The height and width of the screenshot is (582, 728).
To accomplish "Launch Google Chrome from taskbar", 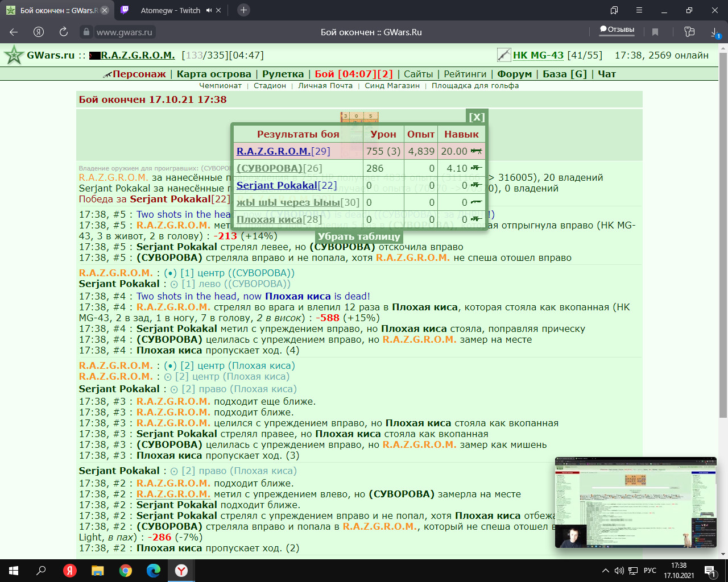I will [x=126, y=571].
